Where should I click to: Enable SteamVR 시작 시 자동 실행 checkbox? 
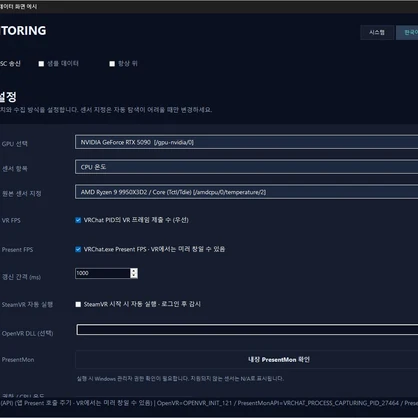78,304
